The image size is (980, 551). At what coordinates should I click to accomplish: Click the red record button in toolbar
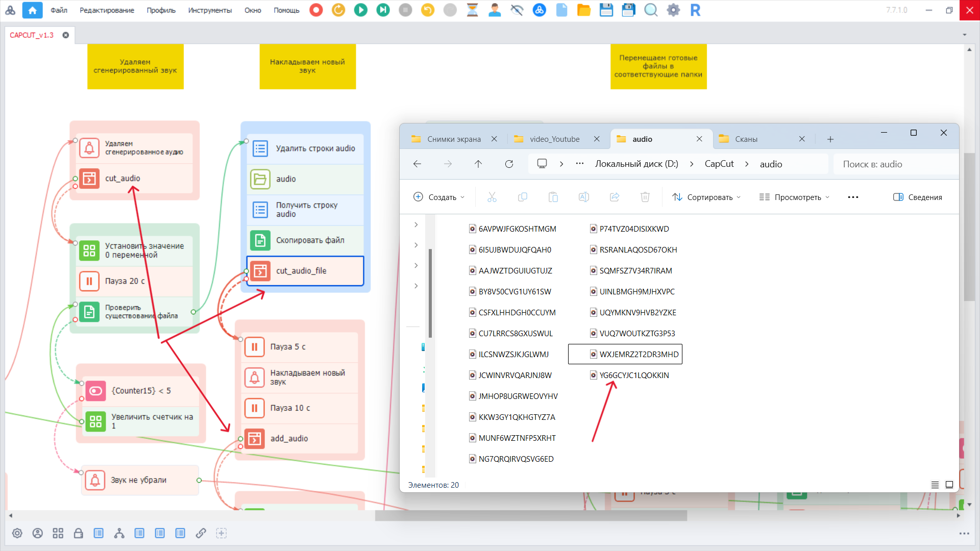click(x=316, y=10)
